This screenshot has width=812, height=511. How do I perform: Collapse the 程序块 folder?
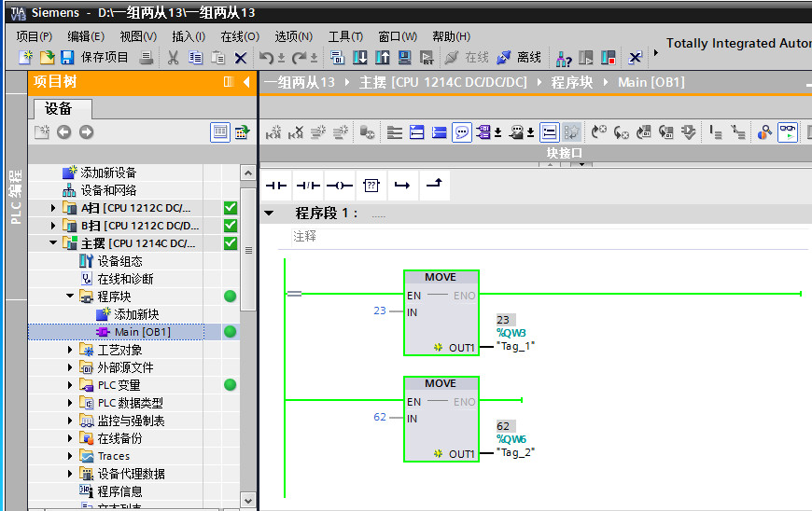pos(70,296)
